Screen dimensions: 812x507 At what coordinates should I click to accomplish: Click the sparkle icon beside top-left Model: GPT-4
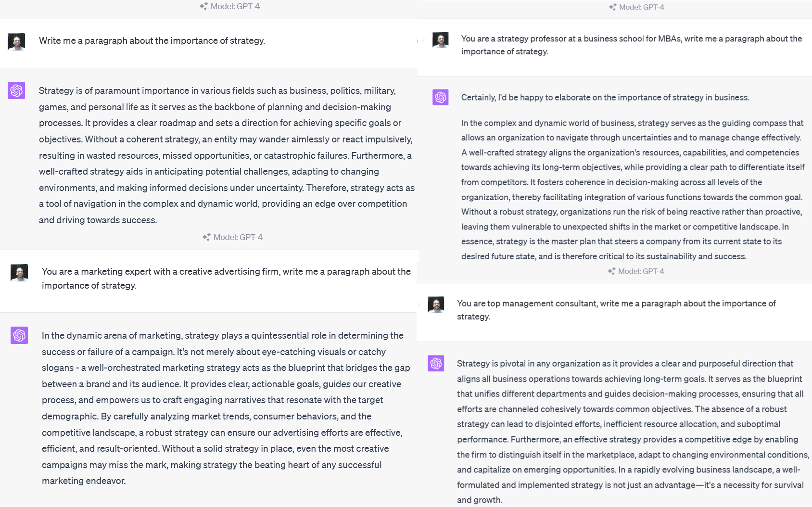coord(203,6)
